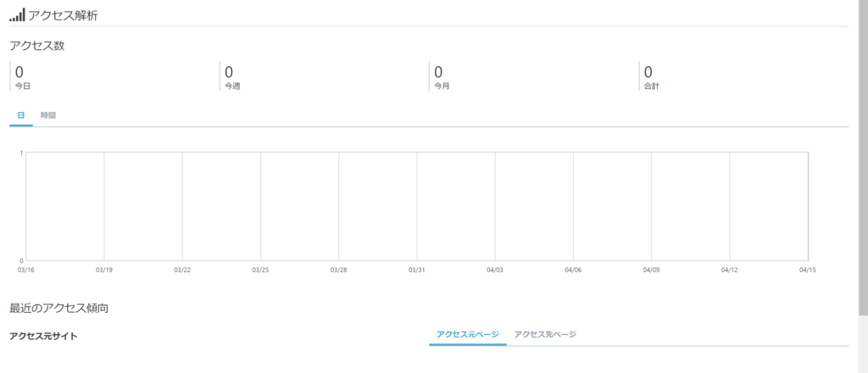This screenshot has height=373, width=868.
Task: Click the 今週 access count label
Action: click(x=232, y=86)
